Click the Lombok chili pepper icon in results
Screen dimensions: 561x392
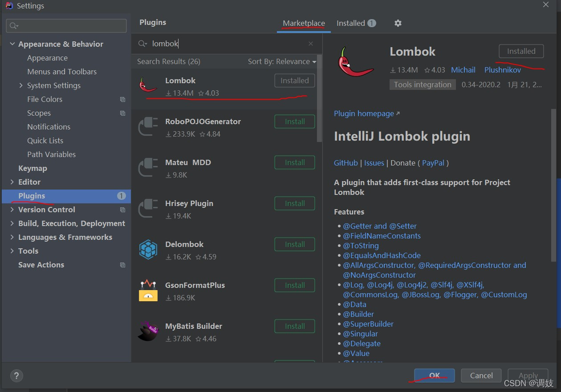[x=148, y=85]
